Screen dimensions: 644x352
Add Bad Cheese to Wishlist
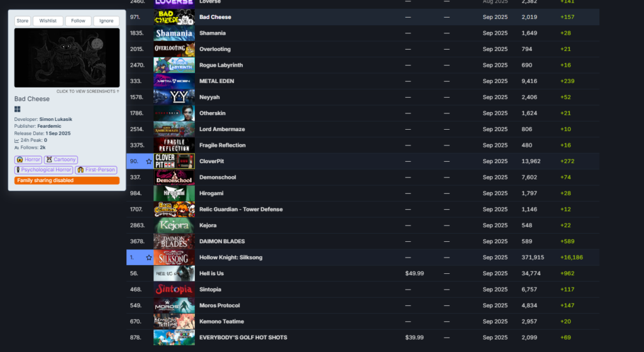pos(48,21)
